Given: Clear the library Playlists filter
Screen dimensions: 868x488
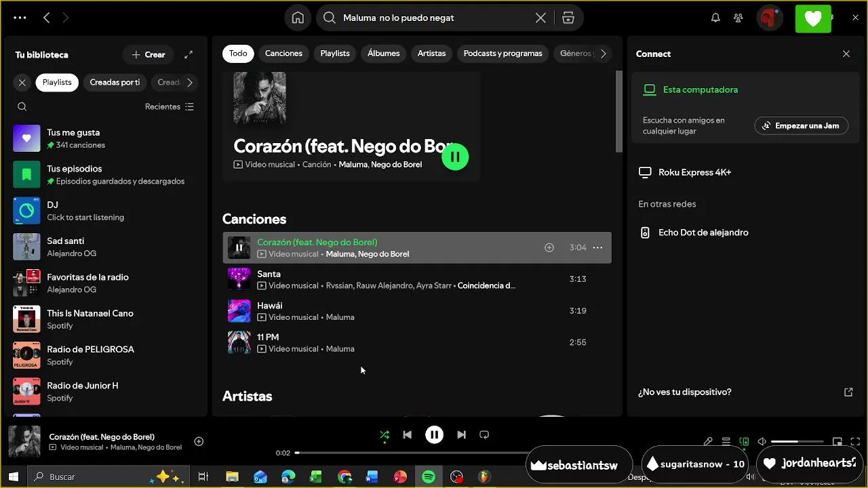Looking at the screenshot, I should click(22, 82).
